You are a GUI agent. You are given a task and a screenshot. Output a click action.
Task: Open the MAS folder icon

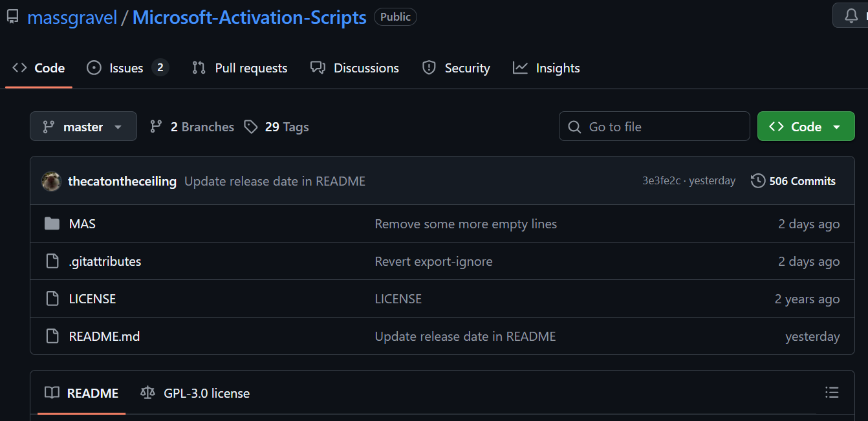tap(52, 223)
